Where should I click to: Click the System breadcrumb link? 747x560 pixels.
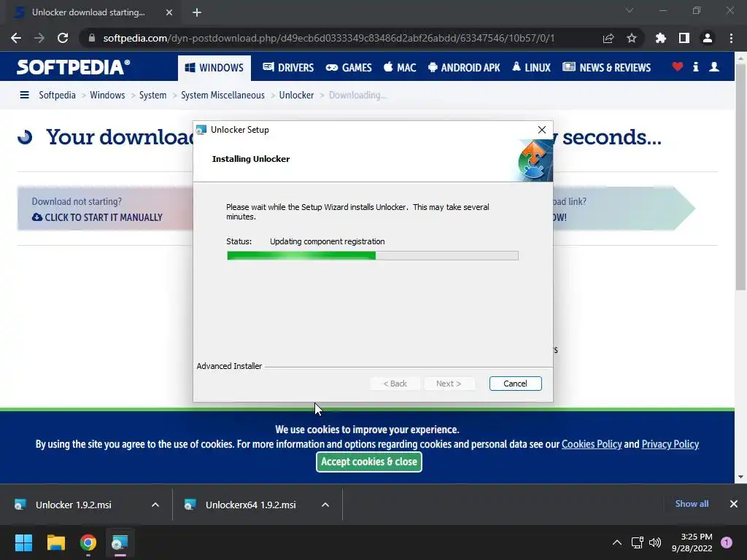click(x=152, y=95)
